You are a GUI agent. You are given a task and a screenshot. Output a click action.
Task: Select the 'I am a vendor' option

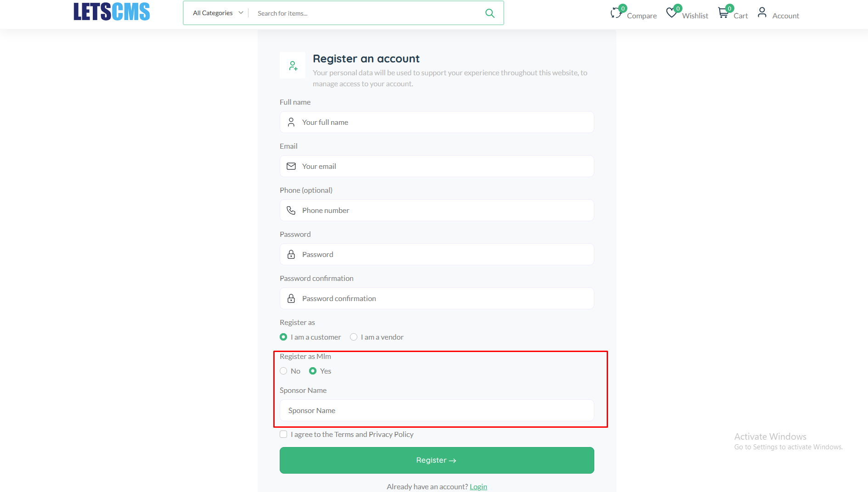point(354,336)
